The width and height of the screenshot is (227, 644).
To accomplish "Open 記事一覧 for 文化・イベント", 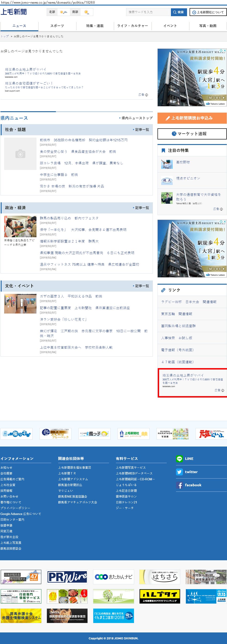I will pos(142,286).
